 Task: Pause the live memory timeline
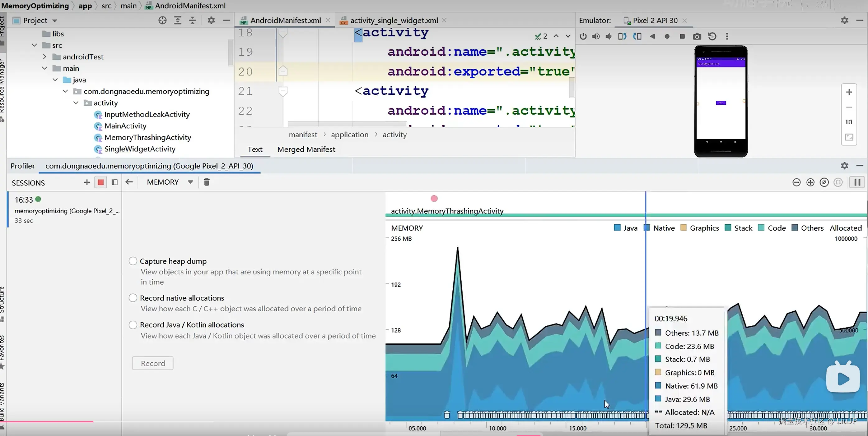click(x=857, y=182)
